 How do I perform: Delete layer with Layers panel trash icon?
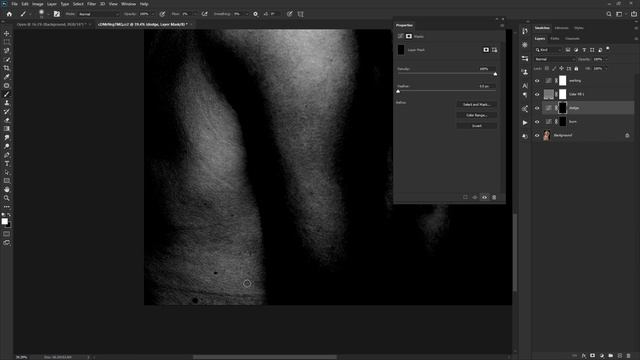coord(629,356)
